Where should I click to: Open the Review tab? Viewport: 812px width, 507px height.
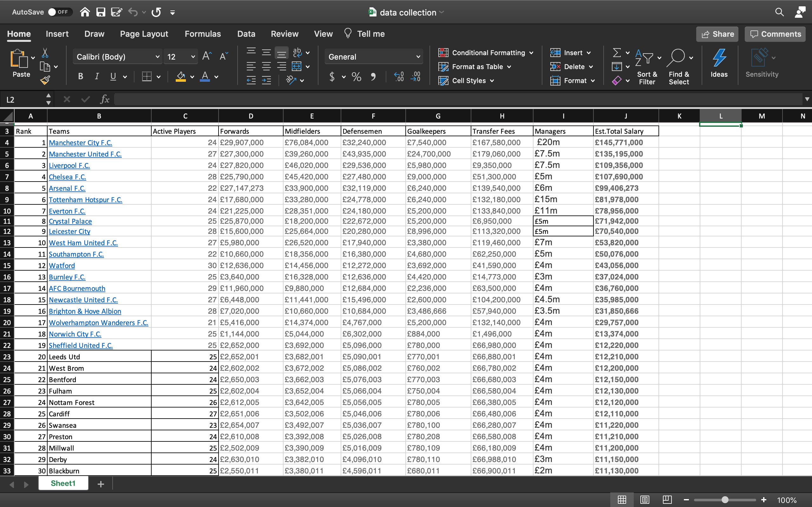coord(284,34)
